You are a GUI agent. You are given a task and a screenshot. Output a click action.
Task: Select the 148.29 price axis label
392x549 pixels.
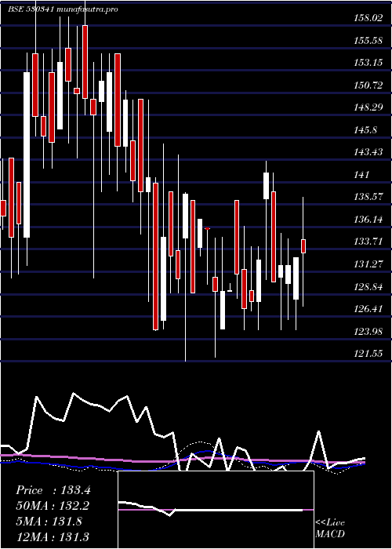coord(368,107)
